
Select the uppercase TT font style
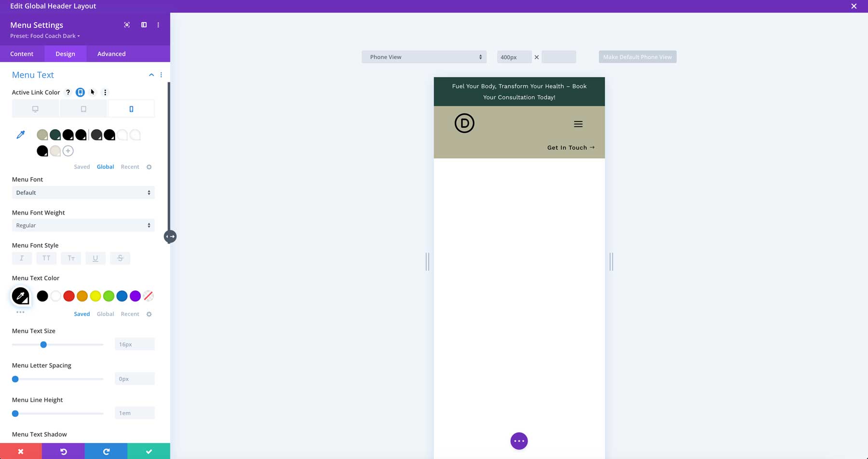click(46, 258)
